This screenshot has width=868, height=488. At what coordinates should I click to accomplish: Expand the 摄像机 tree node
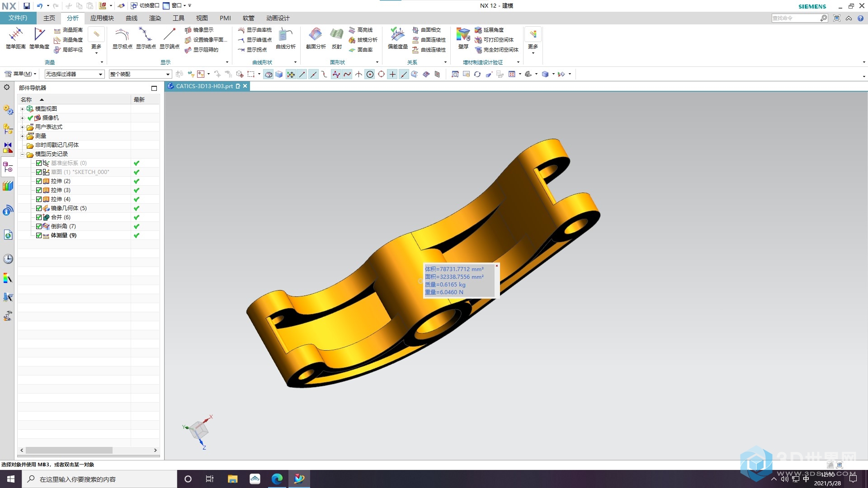(x=22, y=118)
